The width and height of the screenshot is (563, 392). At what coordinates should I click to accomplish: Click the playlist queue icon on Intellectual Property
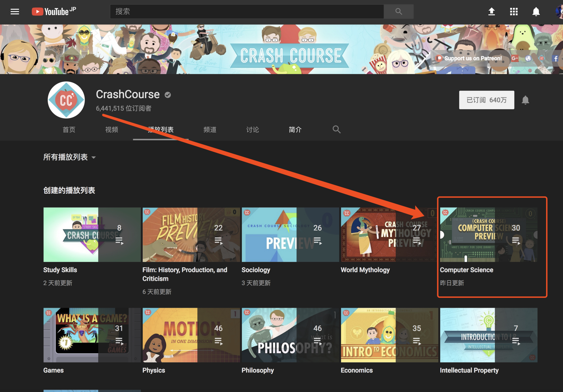(516, 341)
